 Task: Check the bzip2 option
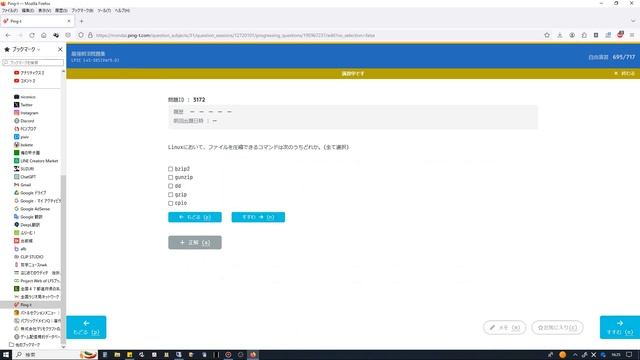(x=171, y=169)
